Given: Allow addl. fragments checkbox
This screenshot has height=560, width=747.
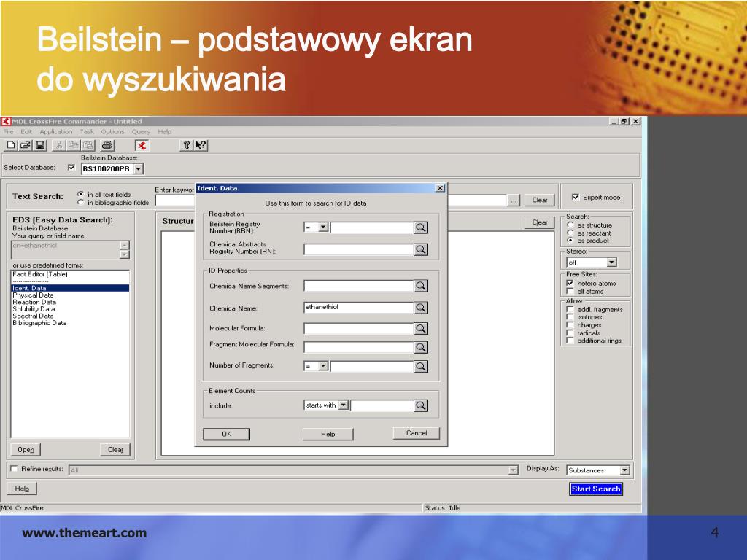Looking at the screenshot, I should pos(570,309).
